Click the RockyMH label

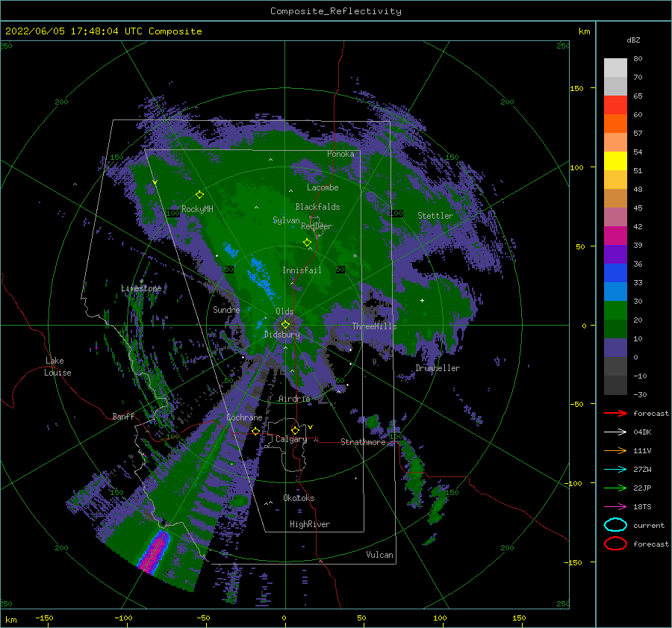click(x=197, y=209)
